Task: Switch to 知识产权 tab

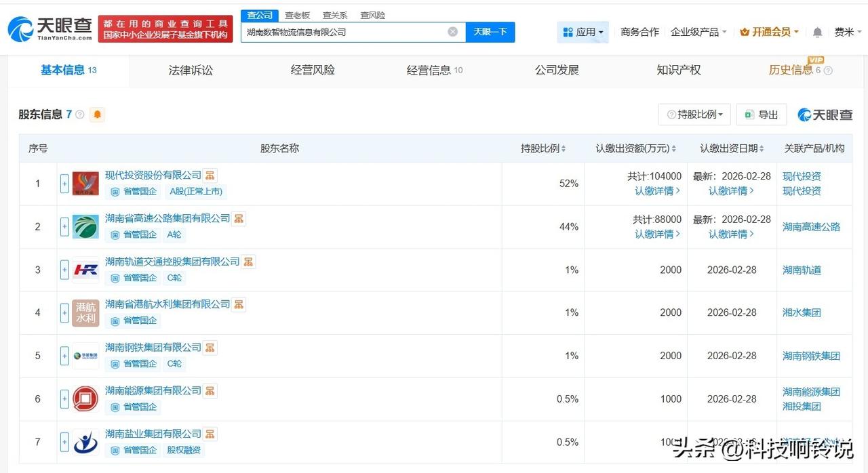Action: (679, 70)
